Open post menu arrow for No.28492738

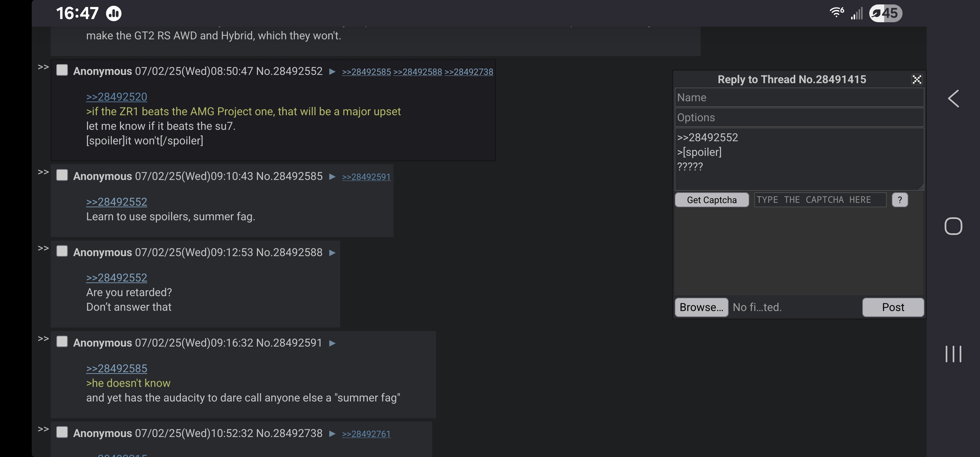coord(332,434)
